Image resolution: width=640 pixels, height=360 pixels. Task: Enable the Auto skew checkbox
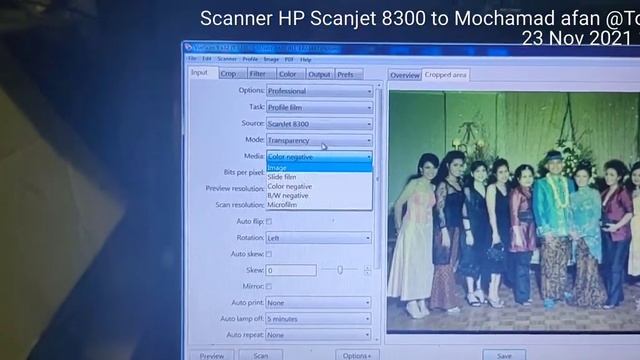pyautogui.click(x=269, y=254)
